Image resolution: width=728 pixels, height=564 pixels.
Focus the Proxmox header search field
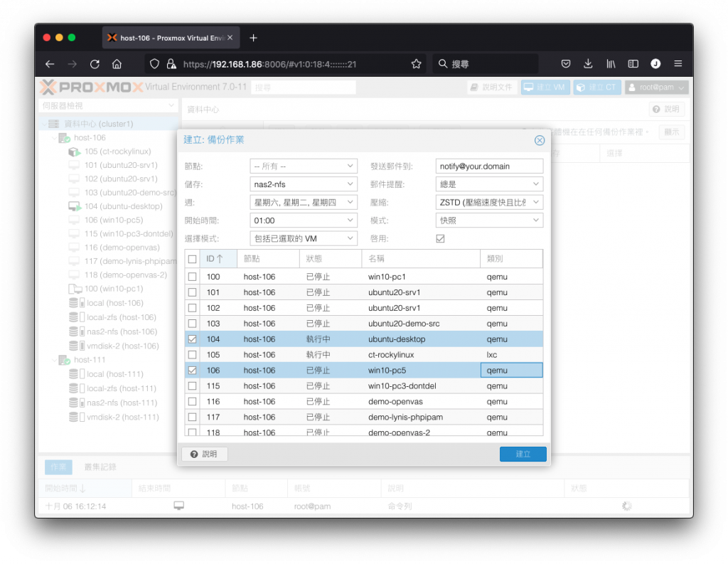(x=304, y=87)
